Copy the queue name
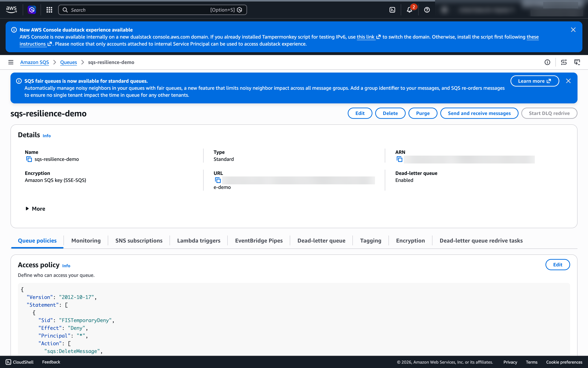This screenshot has width=588, height=368. tap(29, 159)
